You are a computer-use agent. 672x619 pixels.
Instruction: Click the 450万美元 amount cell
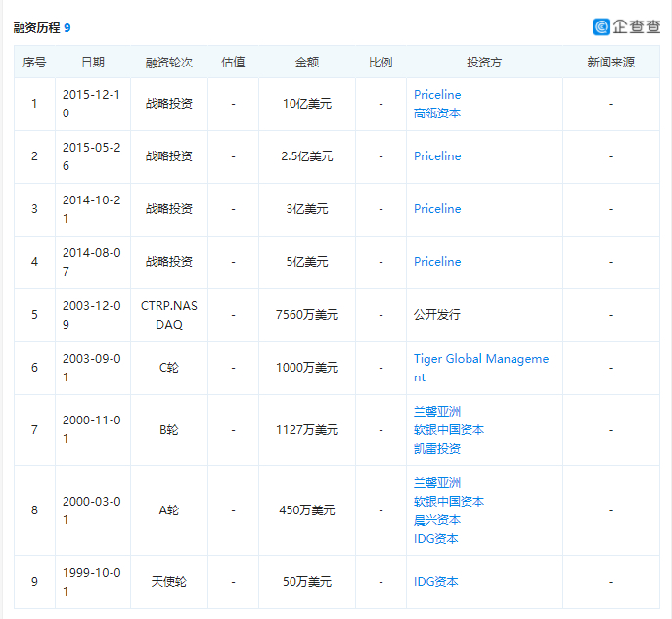pyautogui.click(x=307, y=510)
